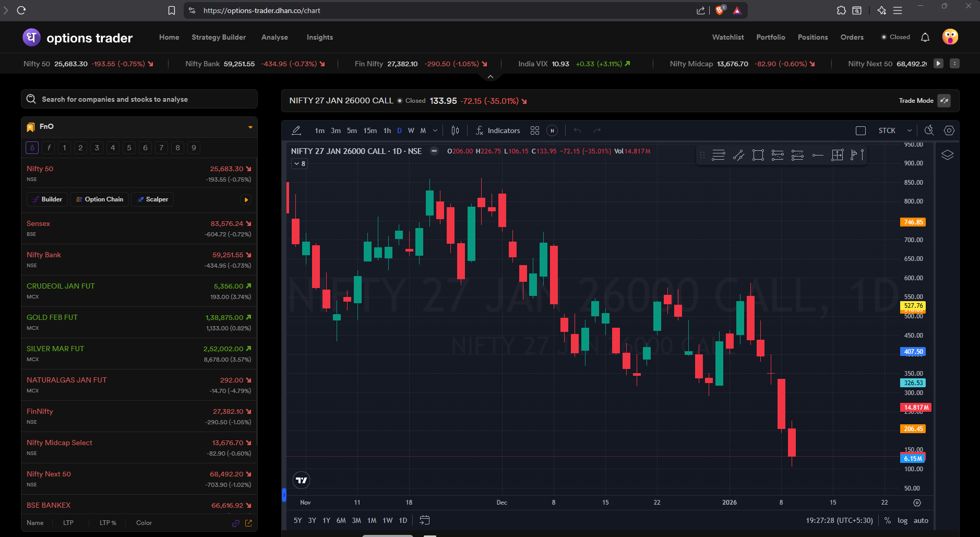Image resolution: width=980 pixels, height=537 pixels.
Task: Click the notifications bell icon
Action: pyautogui.click(x=925, y=37)
